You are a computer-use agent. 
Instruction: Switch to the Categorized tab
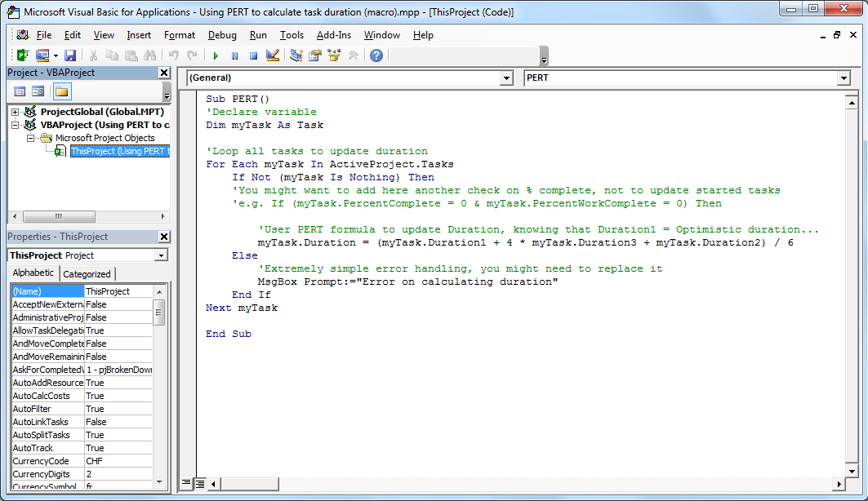tap(87, 273)
